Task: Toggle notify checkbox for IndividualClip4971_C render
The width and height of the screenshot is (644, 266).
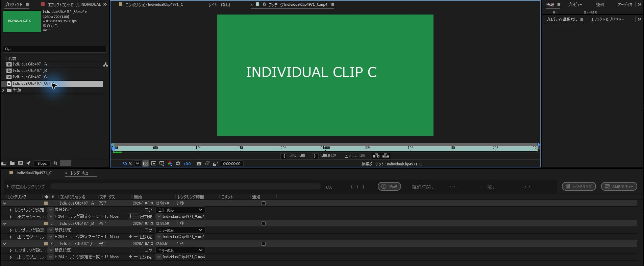Action: click(264, 244)
